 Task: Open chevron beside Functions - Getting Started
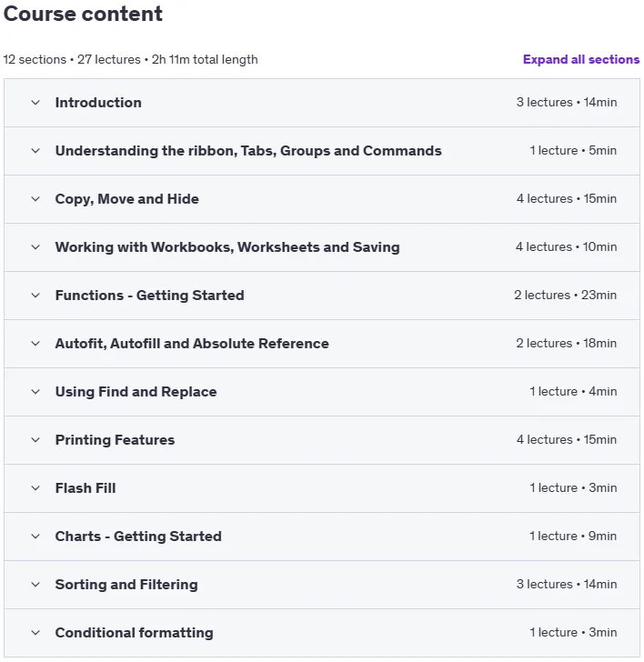[35, 296]
